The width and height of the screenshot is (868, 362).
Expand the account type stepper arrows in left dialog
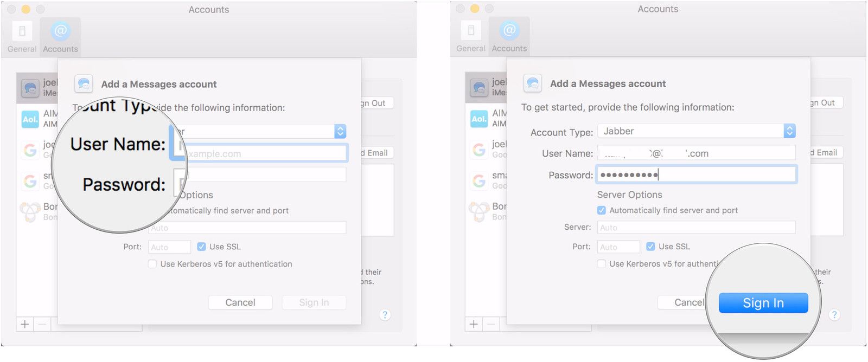tap(340, 132)
